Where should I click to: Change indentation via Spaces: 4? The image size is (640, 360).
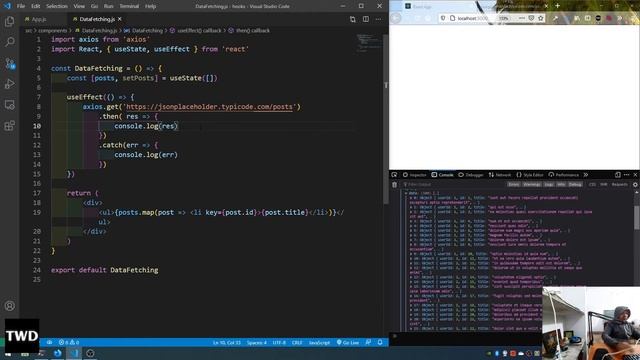[257, 342]
